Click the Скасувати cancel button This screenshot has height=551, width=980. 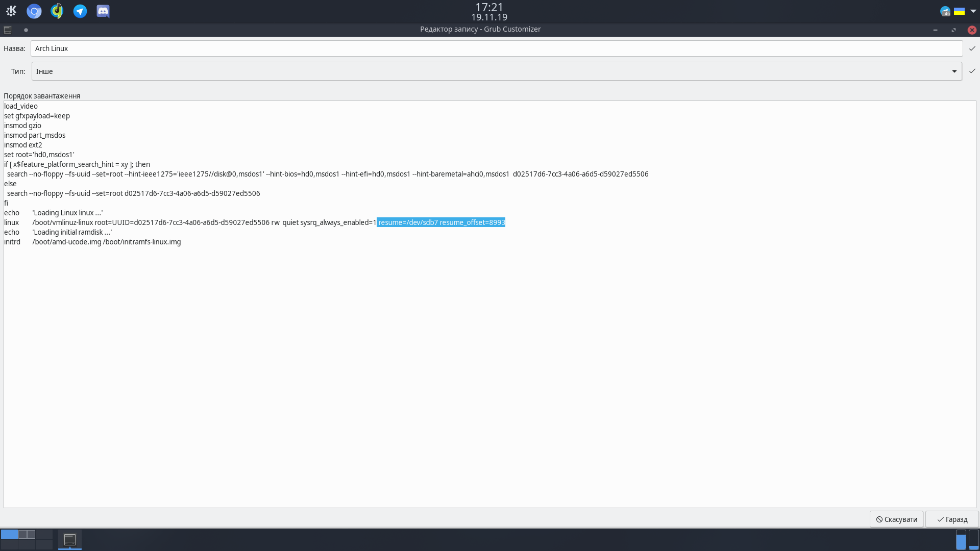tap(896, 519)
